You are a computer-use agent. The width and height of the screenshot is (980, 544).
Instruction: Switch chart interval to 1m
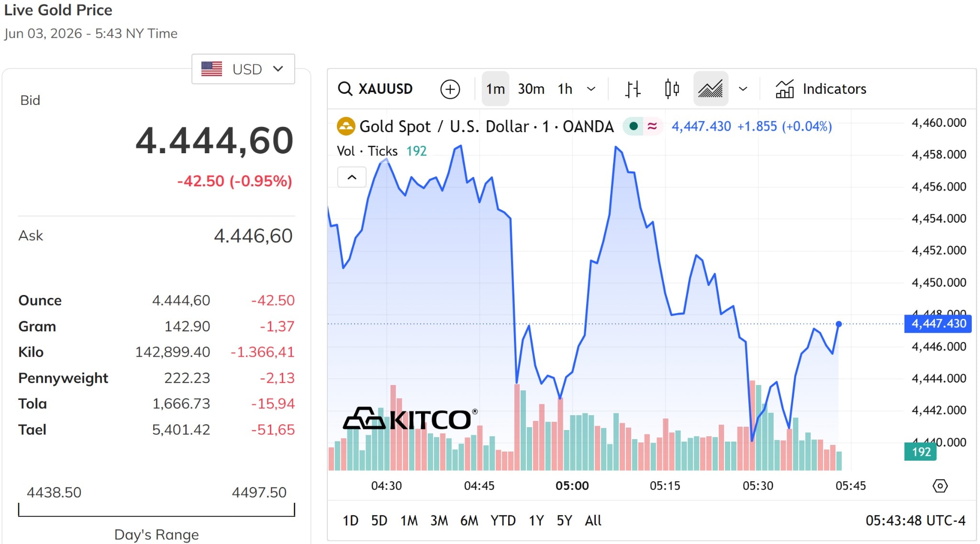click(x=495, y=89)
